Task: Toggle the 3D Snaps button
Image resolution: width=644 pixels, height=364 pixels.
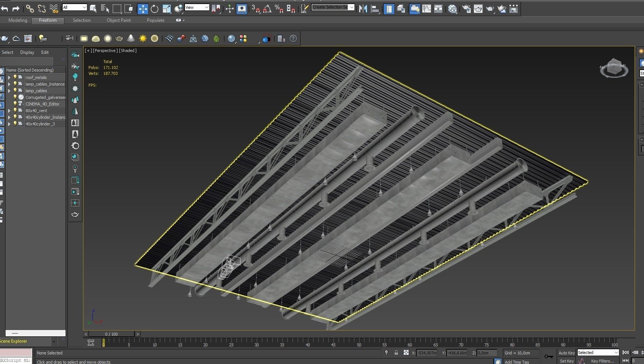Action: [x=256, y=8]
